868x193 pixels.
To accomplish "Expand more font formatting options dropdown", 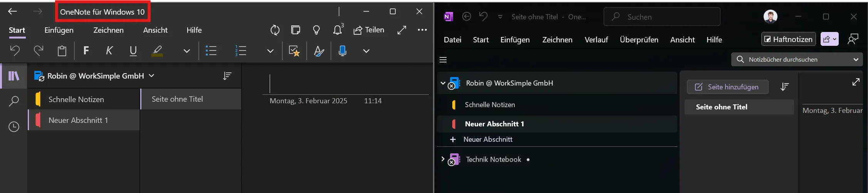I will point(187,51).
